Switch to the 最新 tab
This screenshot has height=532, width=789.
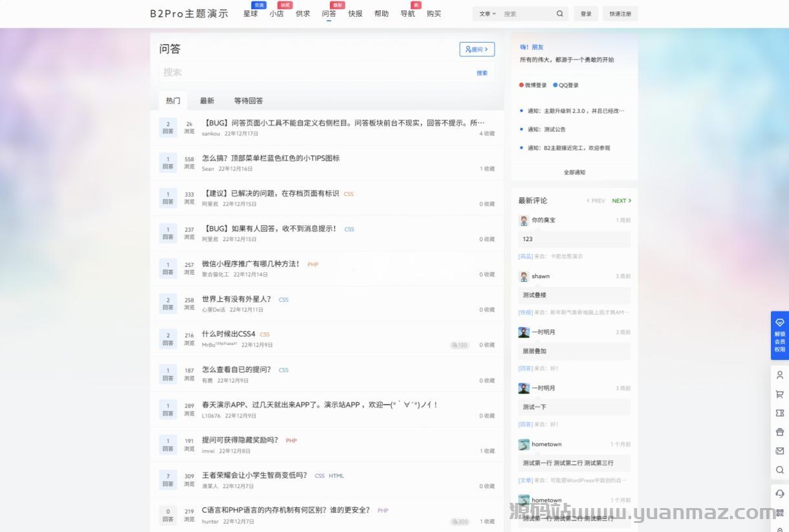point(207,101)
